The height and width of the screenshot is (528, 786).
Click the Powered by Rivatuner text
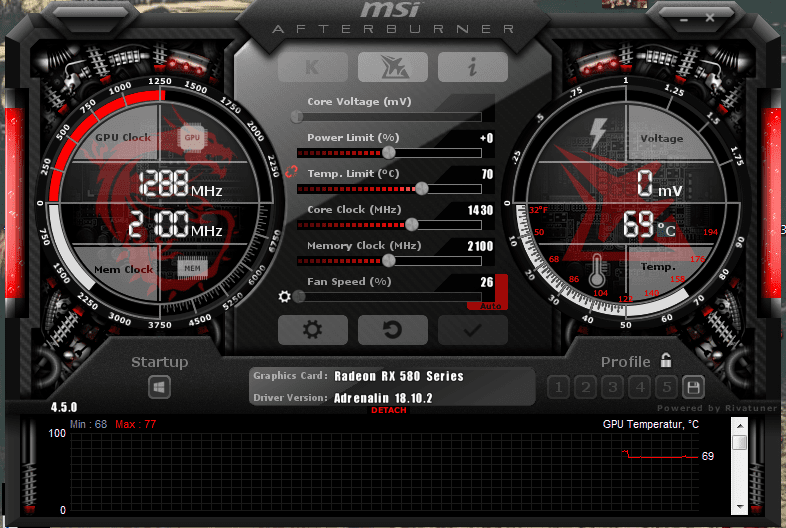(x=717, y=408)
